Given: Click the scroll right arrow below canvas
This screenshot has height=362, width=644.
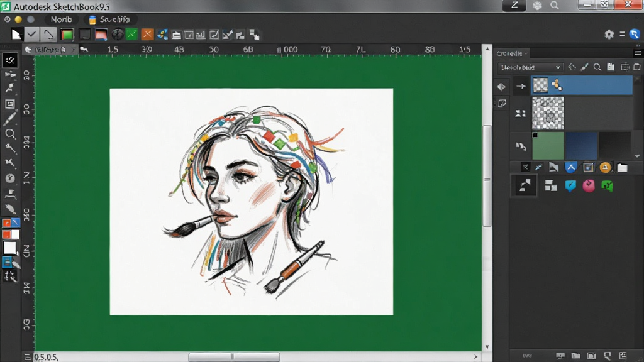Looking at the screenshot, I should pos(475,357).
